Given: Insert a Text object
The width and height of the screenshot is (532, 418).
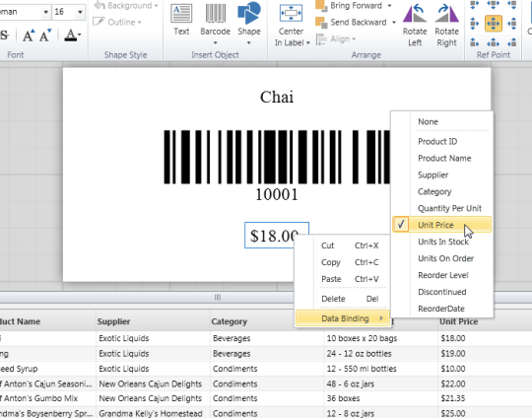Looking at the screenshot, I should point(181,20).
